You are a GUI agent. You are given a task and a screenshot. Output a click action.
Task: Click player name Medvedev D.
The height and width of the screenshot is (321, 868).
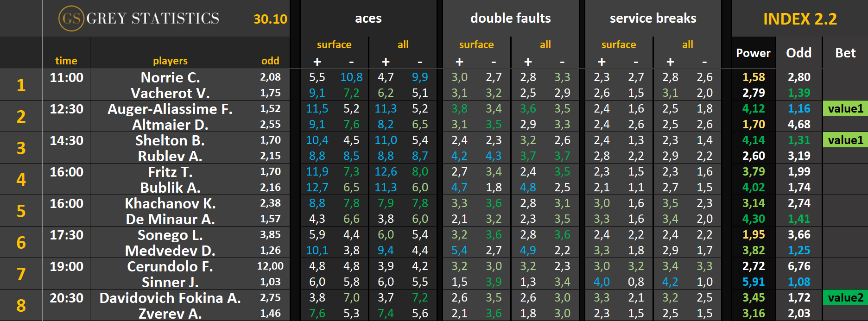[170, 251]
